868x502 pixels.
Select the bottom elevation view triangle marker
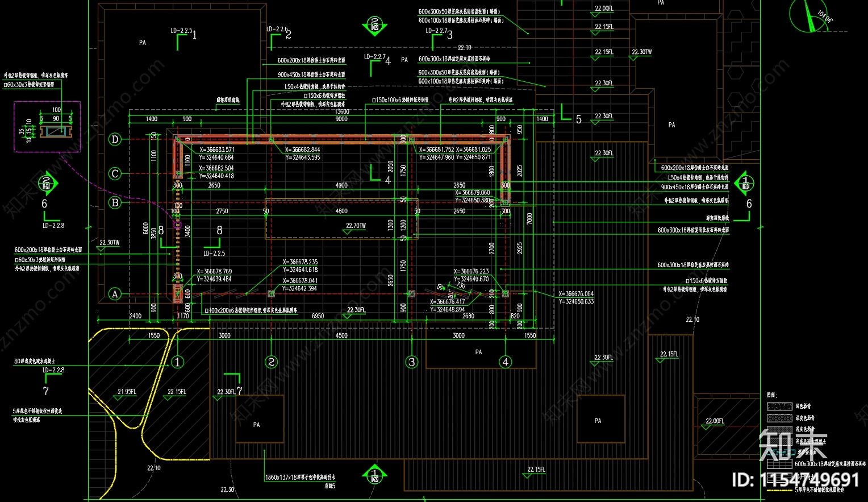374,473
